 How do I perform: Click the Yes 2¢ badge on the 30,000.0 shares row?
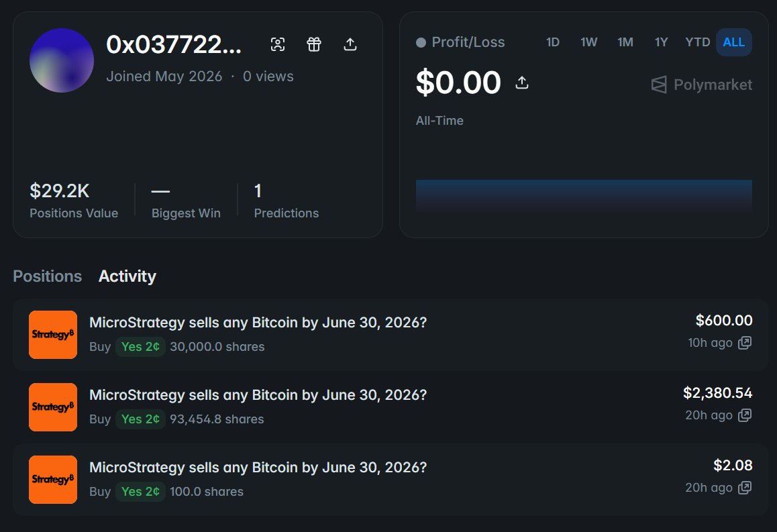pos(140,347)
